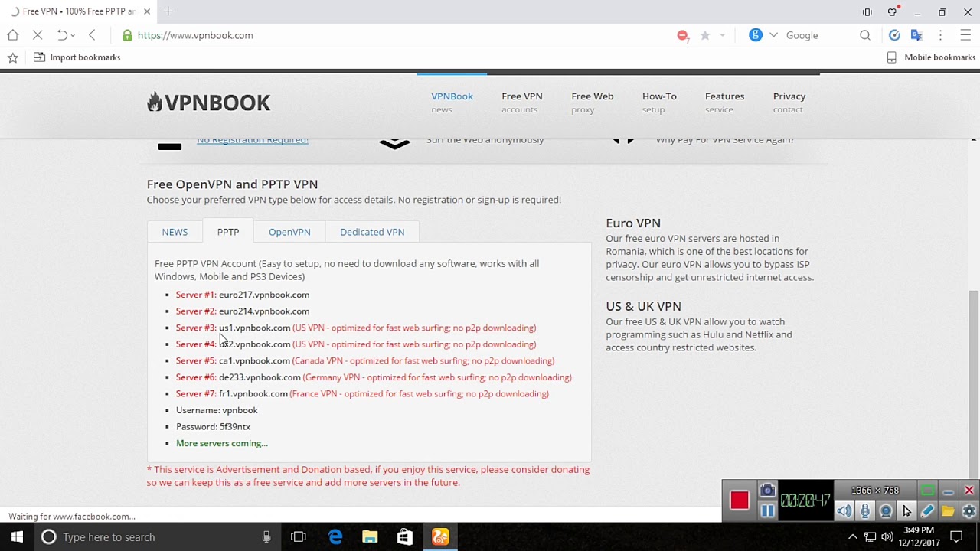This screenshot has width=980, height=551.
Task: Click the bookmarks star in the bookmarks bar
Action: 13,57
